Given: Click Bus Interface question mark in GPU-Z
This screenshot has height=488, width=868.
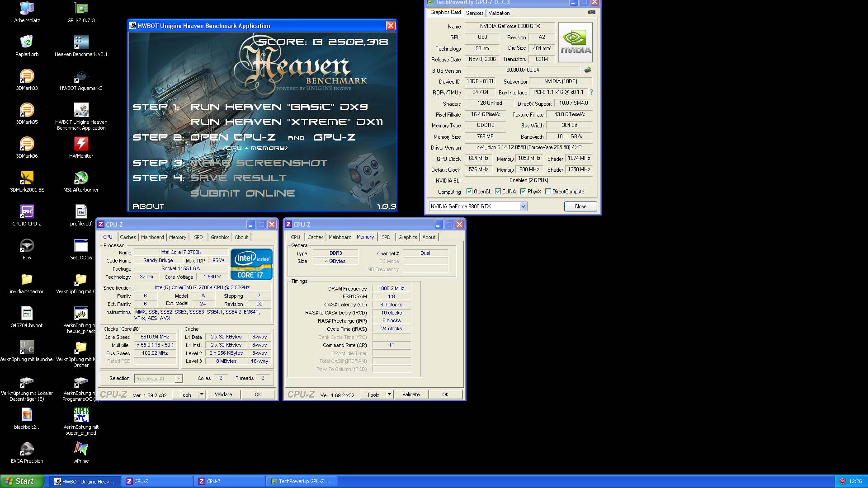Looking at the screenshot, I should [x=591, y=92].
